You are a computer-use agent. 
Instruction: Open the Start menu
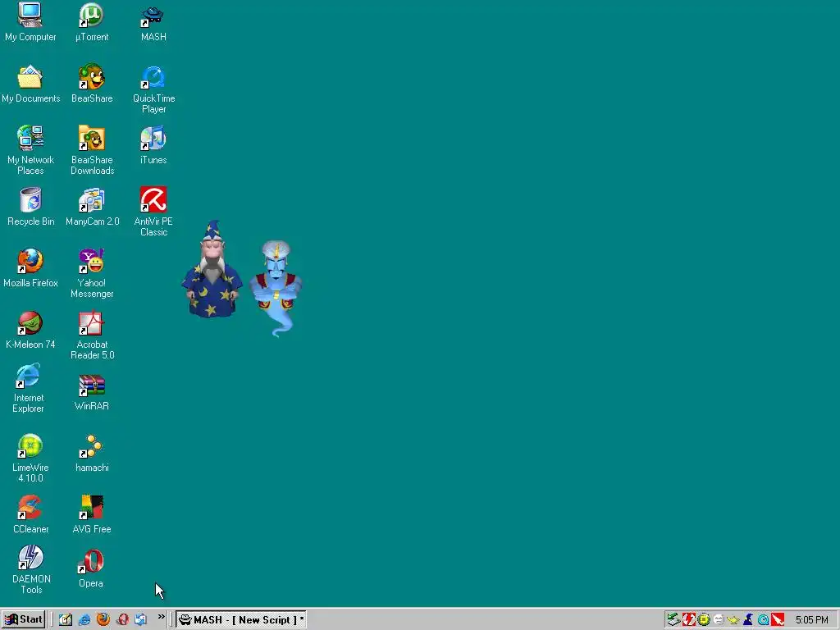coord(23,620)
